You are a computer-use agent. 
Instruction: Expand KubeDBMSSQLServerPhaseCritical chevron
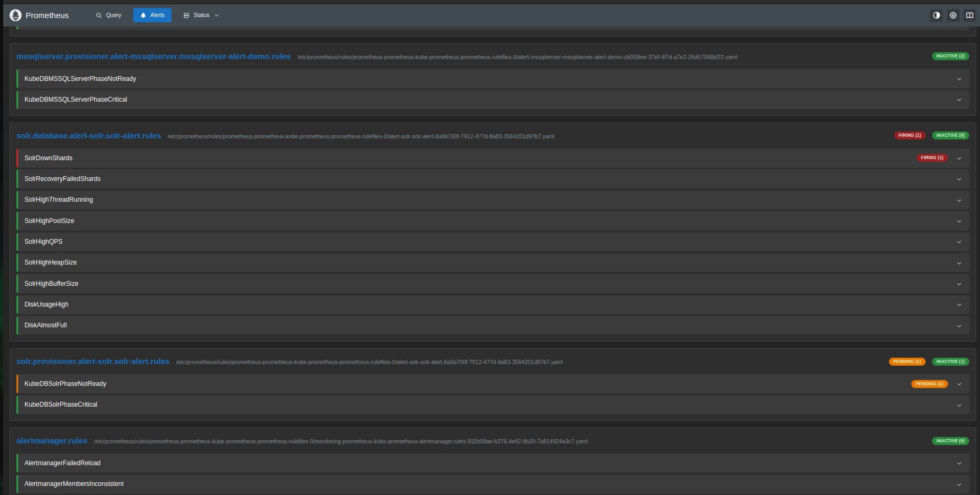[x=959, y=100]
